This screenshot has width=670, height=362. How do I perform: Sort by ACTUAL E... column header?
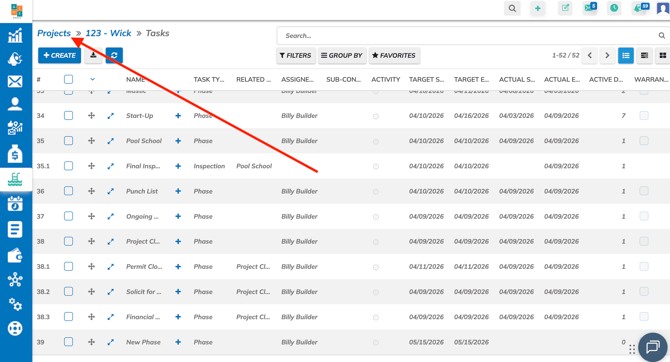562,79
